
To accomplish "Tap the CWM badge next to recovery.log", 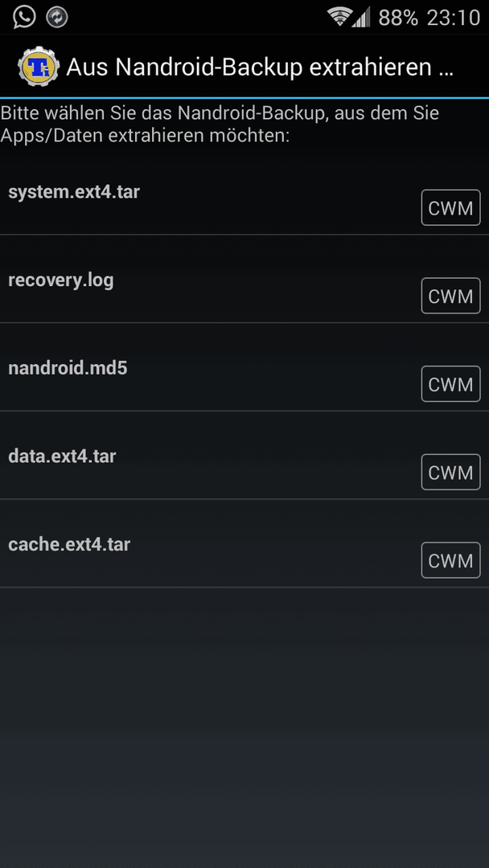I will coord(450,296).
